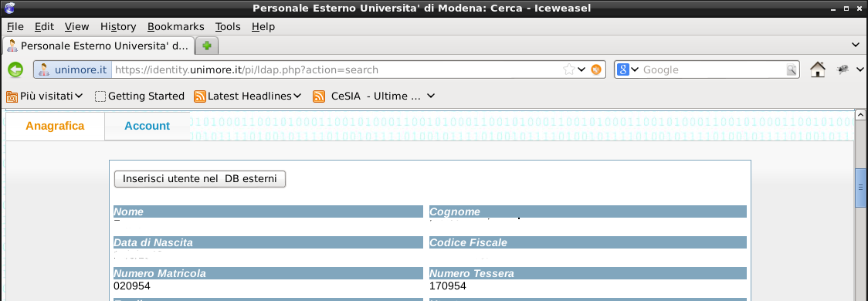Open the File menu
This screenshot has width=868, height=301.
point(15,26)
